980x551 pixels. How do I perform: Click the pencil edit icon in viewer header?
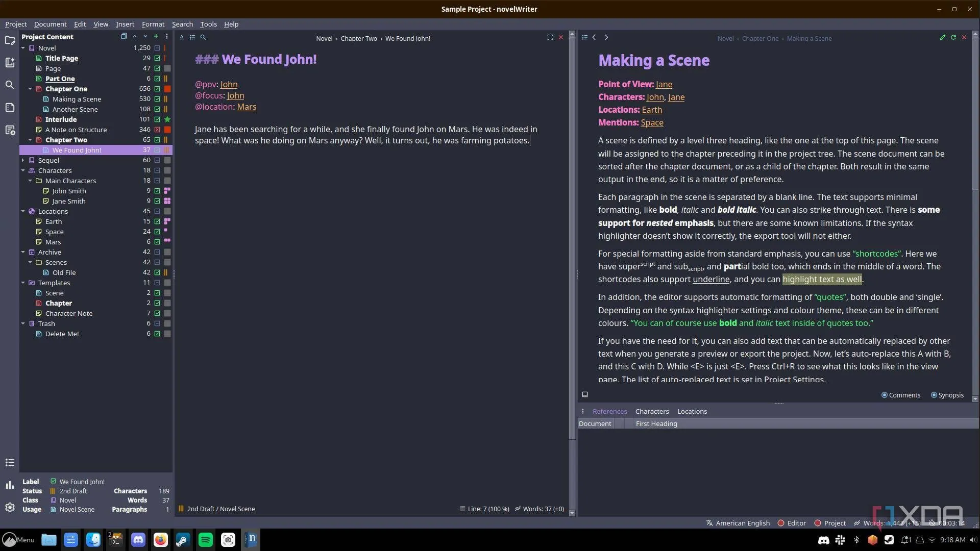pyautogui.click(x=942, y=37)
